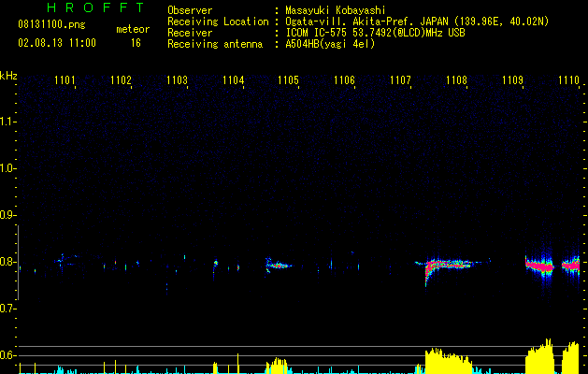The image size is (588, 374).
Task: Click time marker 1101
Action: pos(65,79)
